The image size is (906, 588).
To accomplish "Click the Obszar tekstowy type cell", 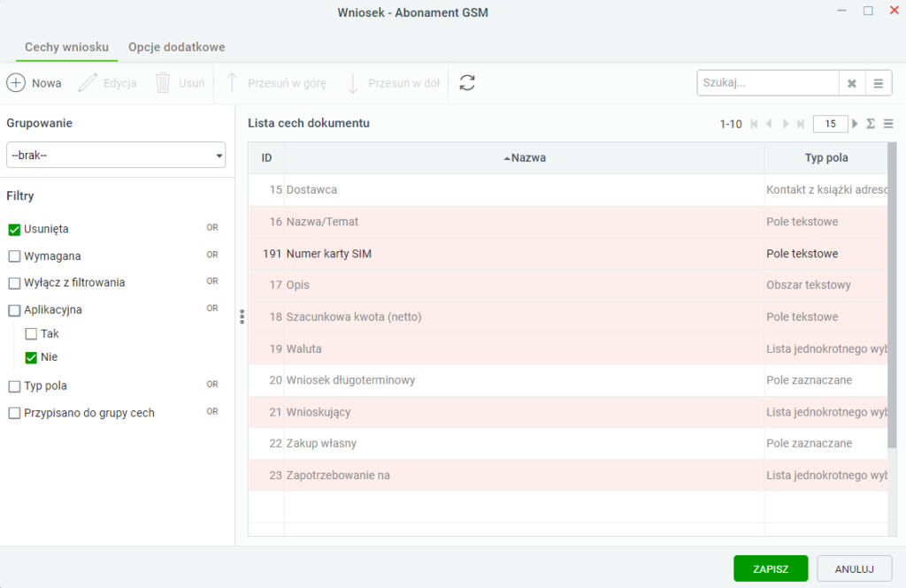I will pyautogui.click(x=826, y=285).
